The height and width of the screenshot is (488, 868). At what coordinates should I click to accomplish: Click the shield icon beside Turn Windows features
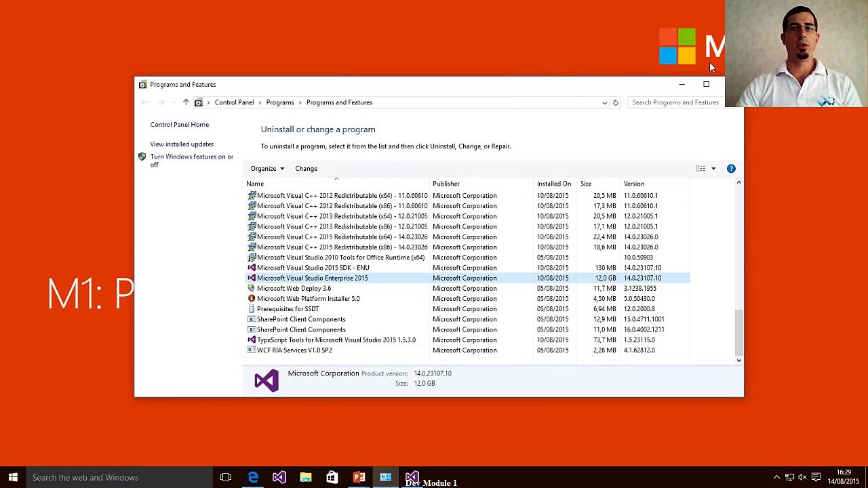(x=142, y=157)
